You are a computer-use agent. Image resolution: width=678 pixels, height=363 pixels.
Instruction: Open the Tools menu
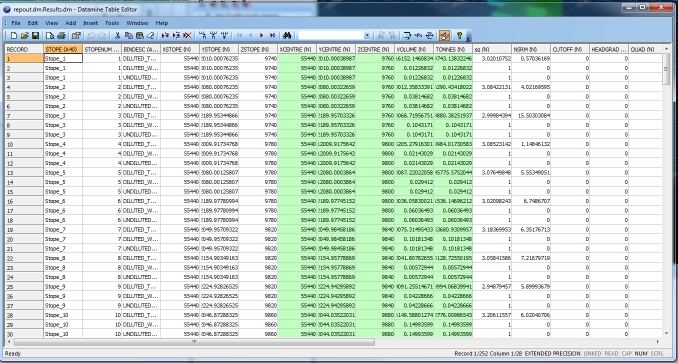coord(112,23)
